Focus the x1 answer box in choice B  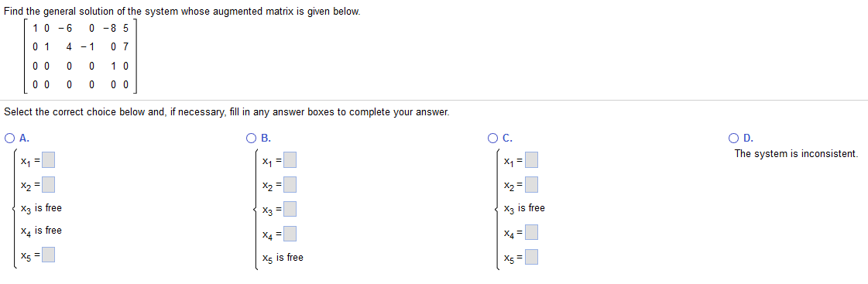[290, 160]
